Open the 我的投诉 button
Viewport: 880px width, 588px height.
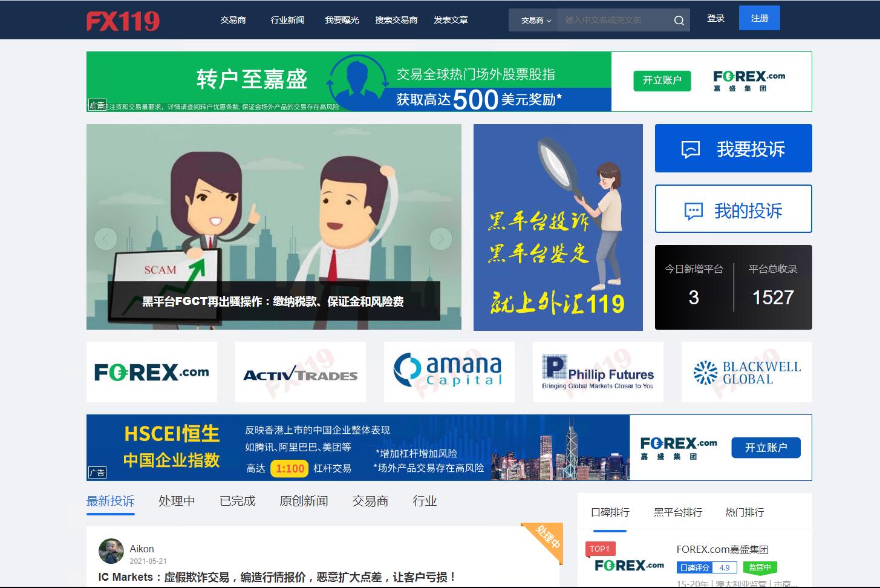point(733,209)
